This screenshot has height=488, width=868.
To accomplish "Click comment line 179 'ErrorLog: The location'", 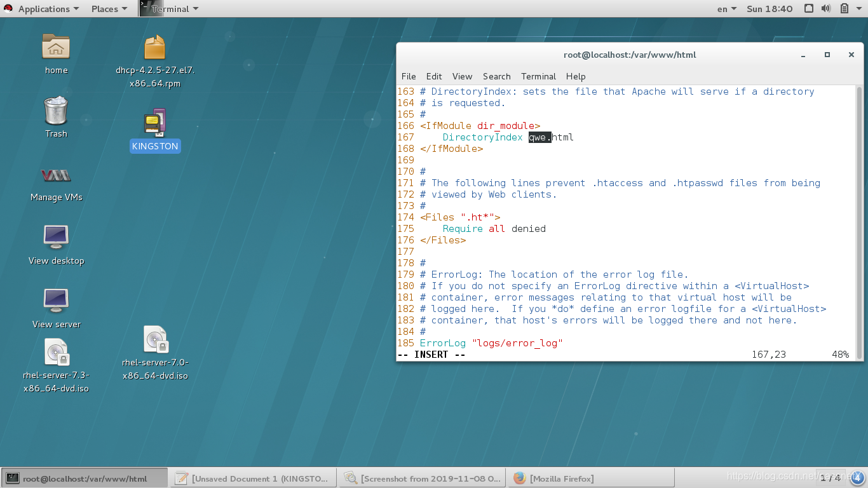I will pyautogui.click(x=554, y=274).
